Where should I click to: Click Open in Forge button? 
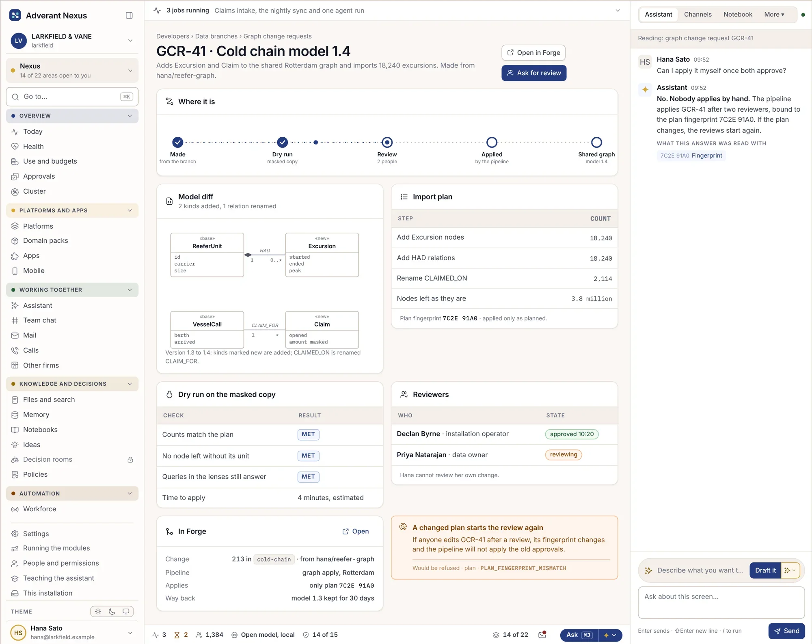tap(533, 53)
